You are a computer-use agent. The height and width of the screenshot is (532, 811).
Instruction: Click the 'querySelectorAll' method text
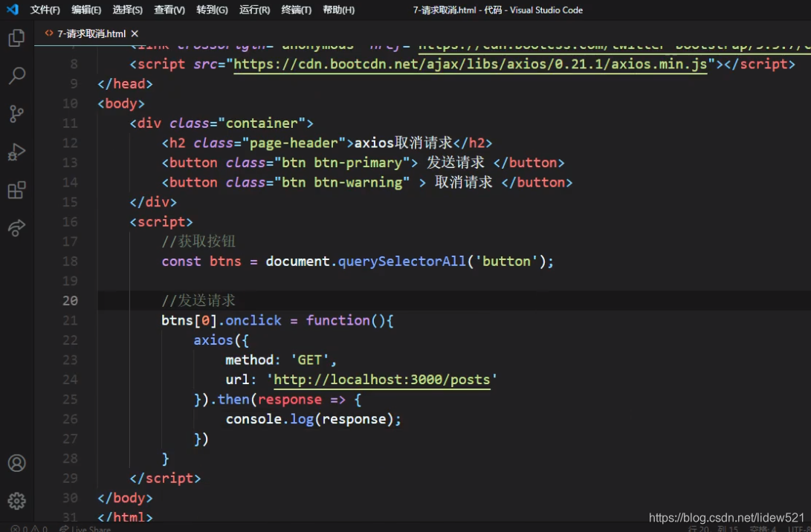point(402,261)
